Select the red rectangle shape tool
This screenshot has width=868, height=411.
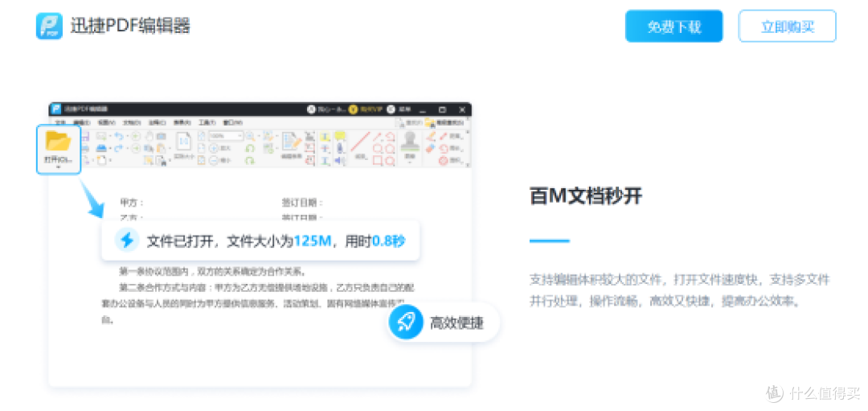coord(378,160)
